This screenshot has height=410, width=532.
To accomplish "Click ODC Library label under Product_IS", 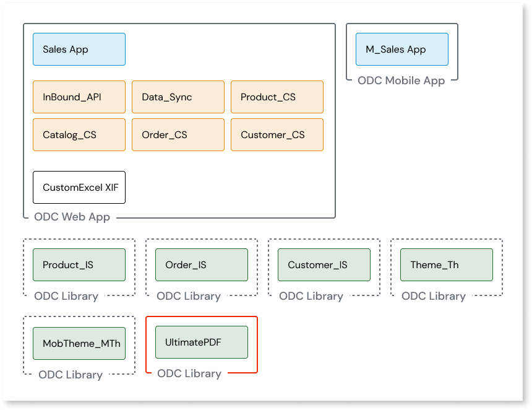I will 66,296.
